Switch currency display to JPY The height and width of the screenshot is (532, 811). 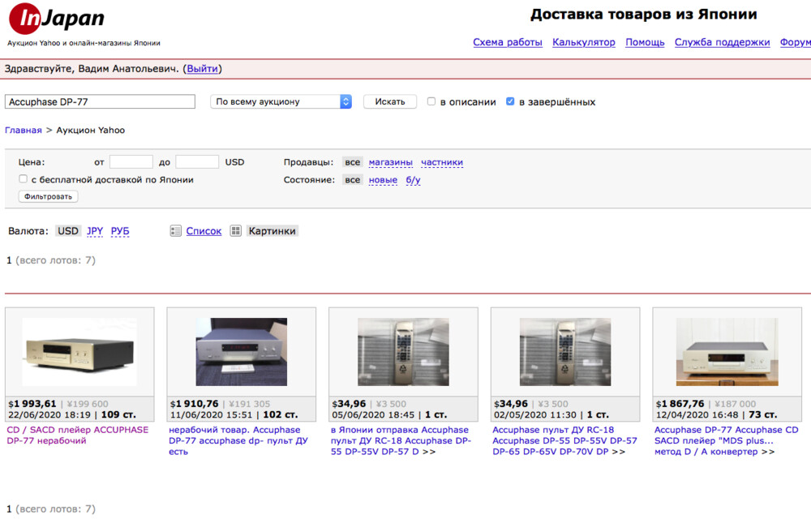pos(94,230)
